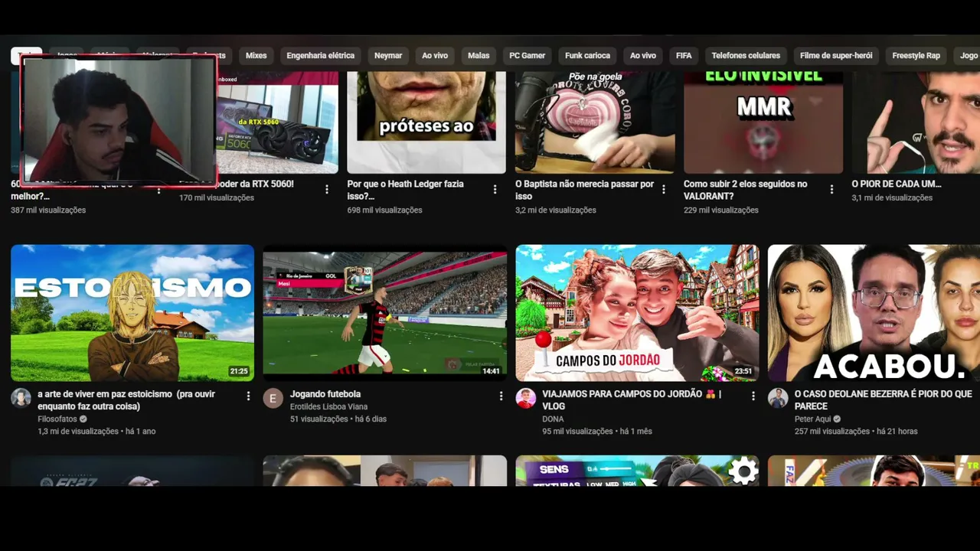This screenshot has height=551, width=980.
Task: Open options menu for VALORANT elos video
Action: coord(832,189)
